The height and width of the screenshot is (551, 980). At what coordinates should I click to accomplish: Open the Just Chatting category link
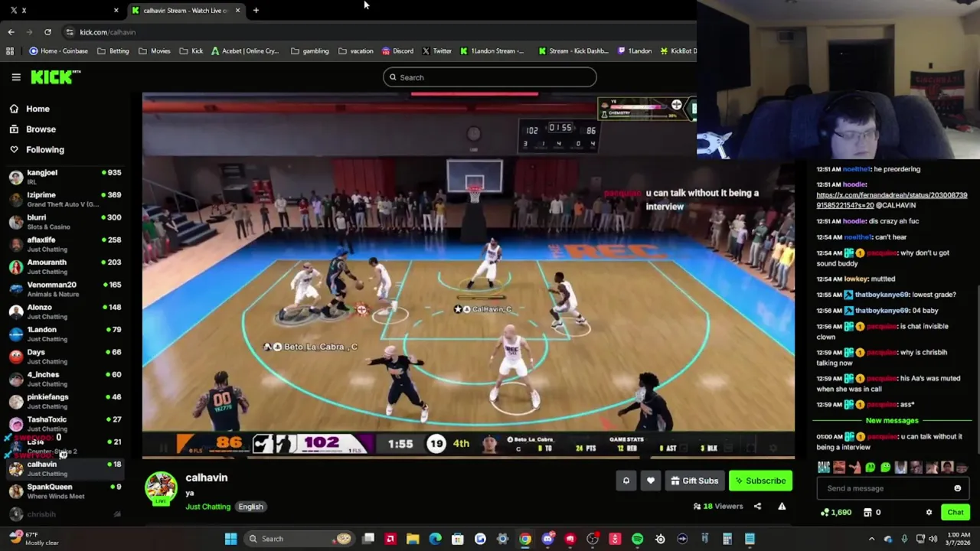[x=207, y=507]
